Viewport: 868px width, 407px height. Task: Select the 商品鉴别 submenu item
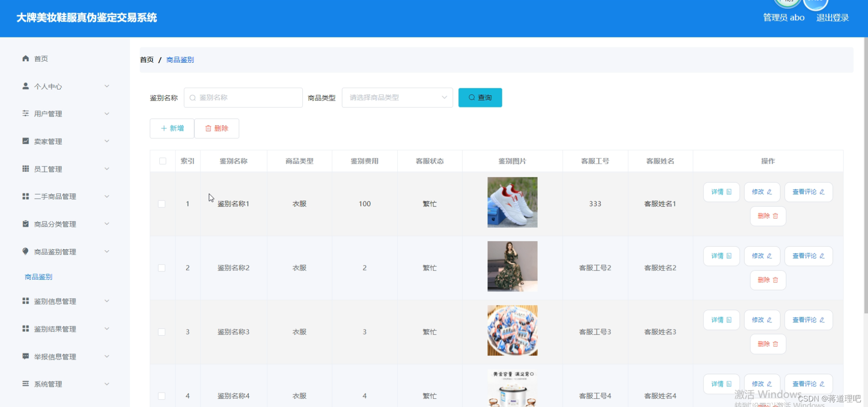point(39,277)
